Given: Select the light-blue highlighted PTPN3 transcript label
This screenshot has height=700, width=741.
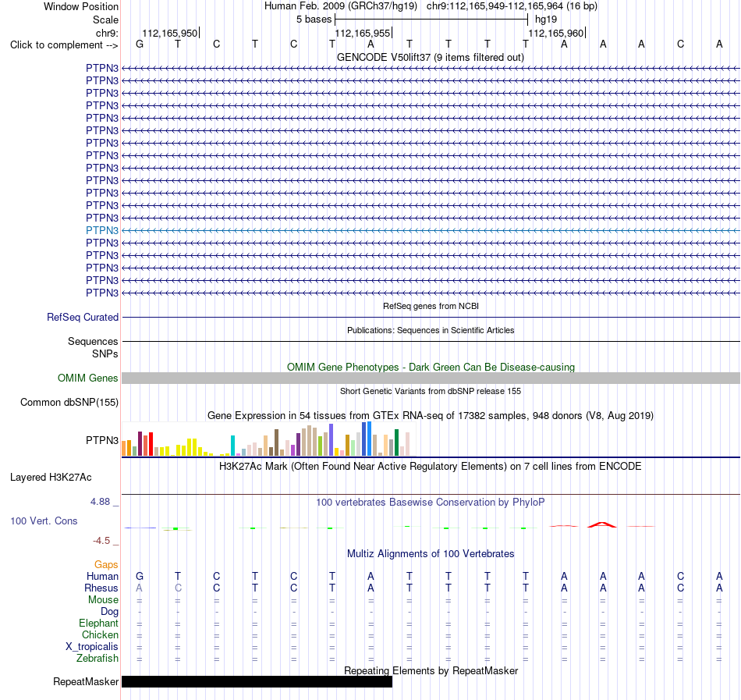Looking at the screenshot, I should click(102, 231).
